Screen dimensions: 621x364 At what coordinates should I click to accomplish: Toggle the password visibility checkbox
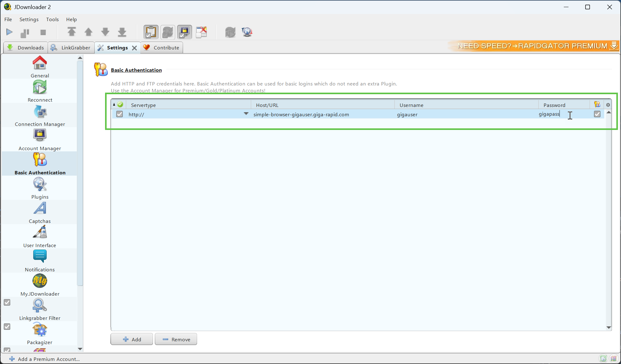(x=597, y=114)
